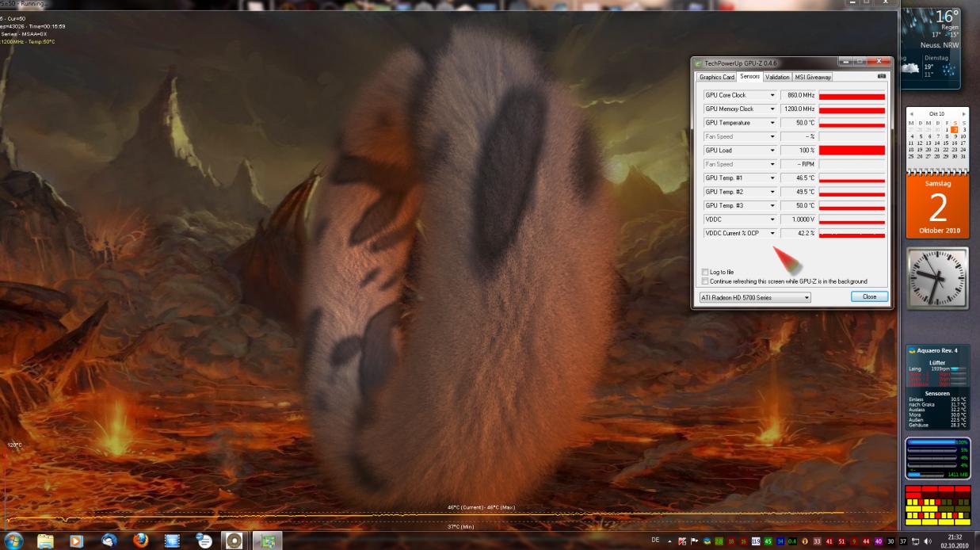Screen dimensions: 980x550
Task: Click the bright green tray sensor reading 45
Action: (768, 540)
